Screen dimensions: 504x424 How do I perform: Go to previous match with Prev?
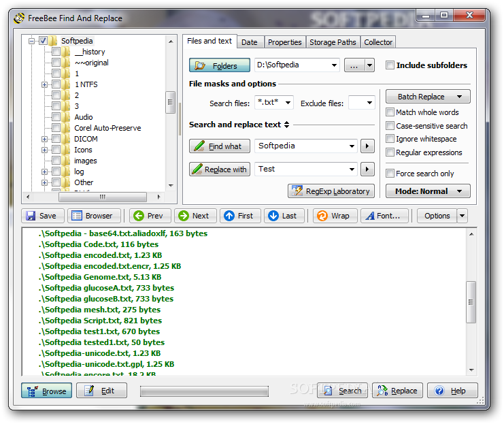[150, 216]
